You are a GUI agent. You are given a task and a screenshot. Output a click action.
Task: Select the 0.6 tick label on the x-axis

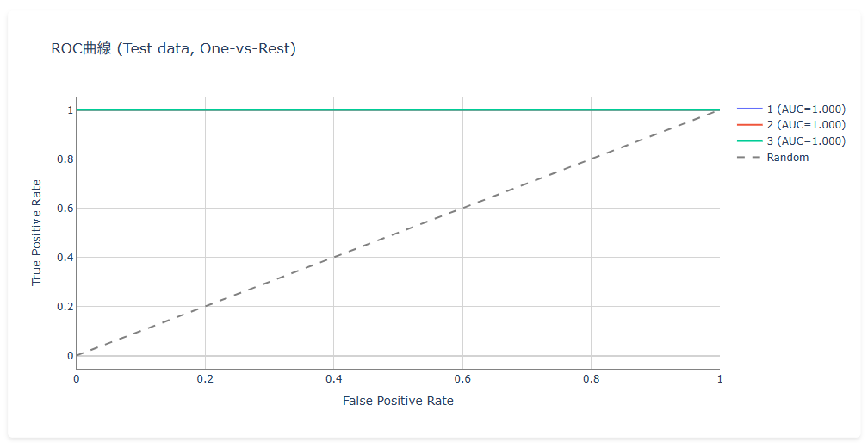click(462, 378)
